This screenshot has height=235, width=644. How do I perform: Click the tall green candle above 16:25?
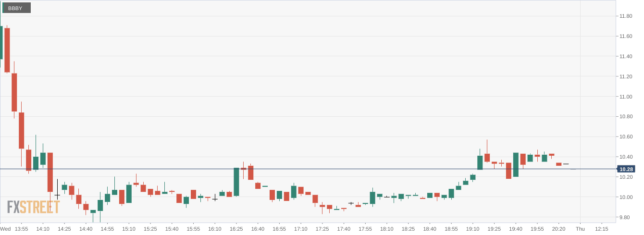coord(236,182)
